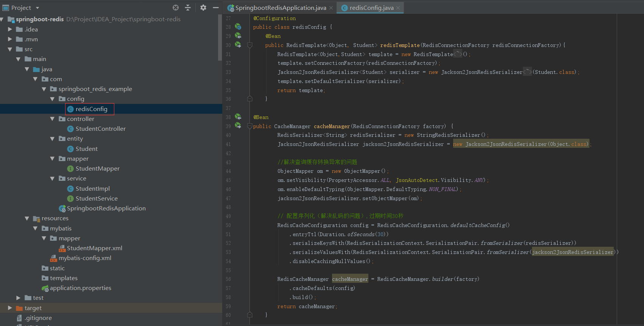Select the StudentImpl class
The height and width of the screenshot is (326, 644).
(x=92, y=188)
